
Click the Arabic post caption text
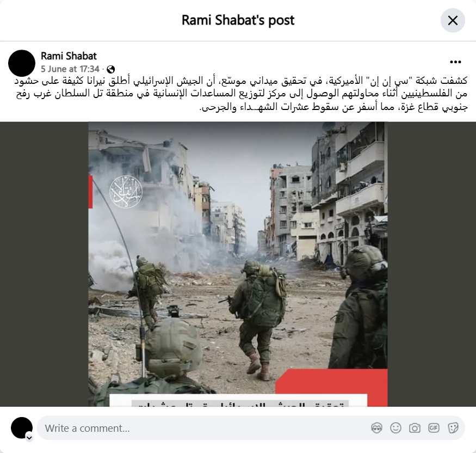[242, 94]
